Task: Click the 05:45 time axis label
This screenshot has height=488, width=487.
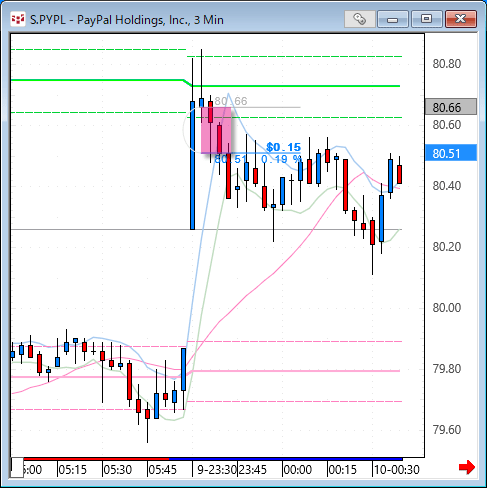Action: pos(162,470)
